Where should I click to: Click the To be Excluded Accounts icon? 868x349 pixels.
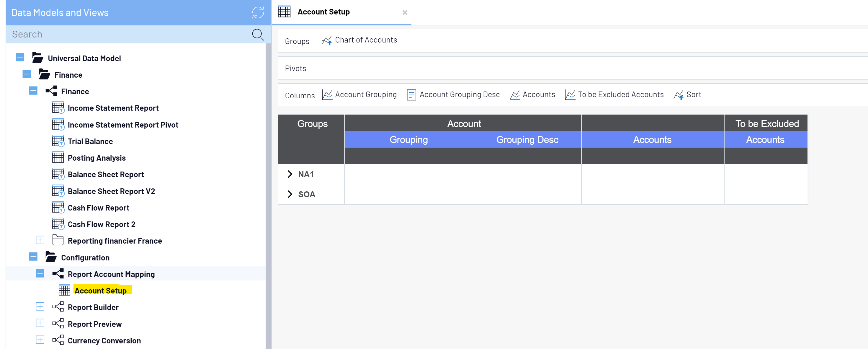(570, 95)
